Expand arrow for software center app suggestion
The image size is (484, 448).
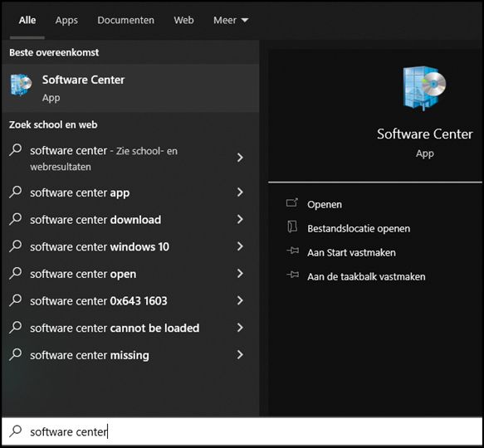240,192
